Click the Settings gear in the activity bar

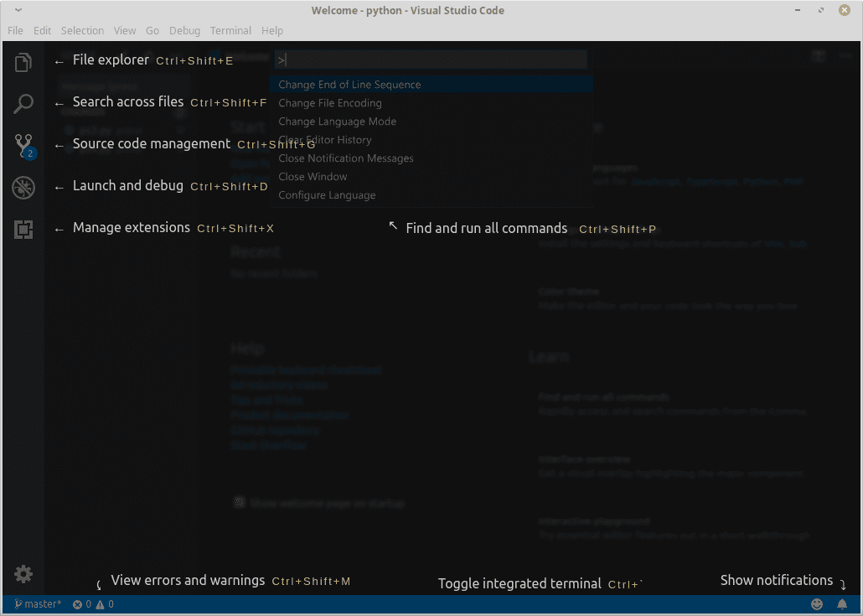(x=23, y=573)
